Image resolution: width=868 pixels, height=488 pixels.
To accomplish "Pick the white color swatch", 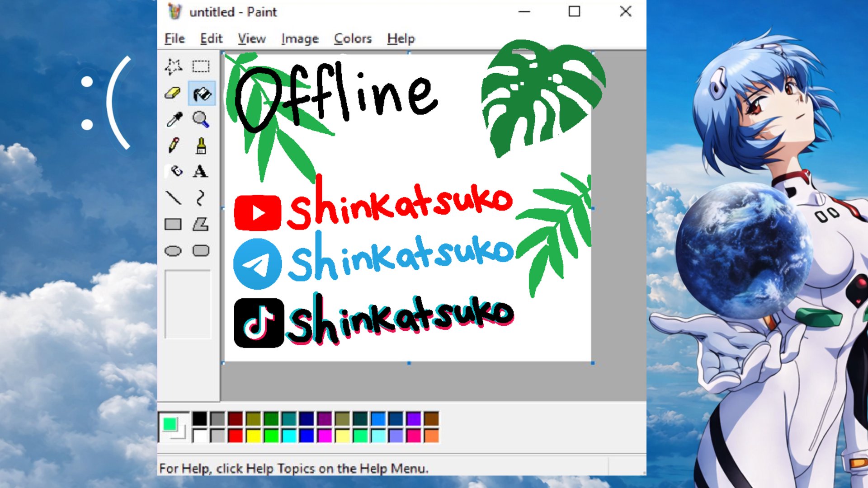I will coord(199,436).
